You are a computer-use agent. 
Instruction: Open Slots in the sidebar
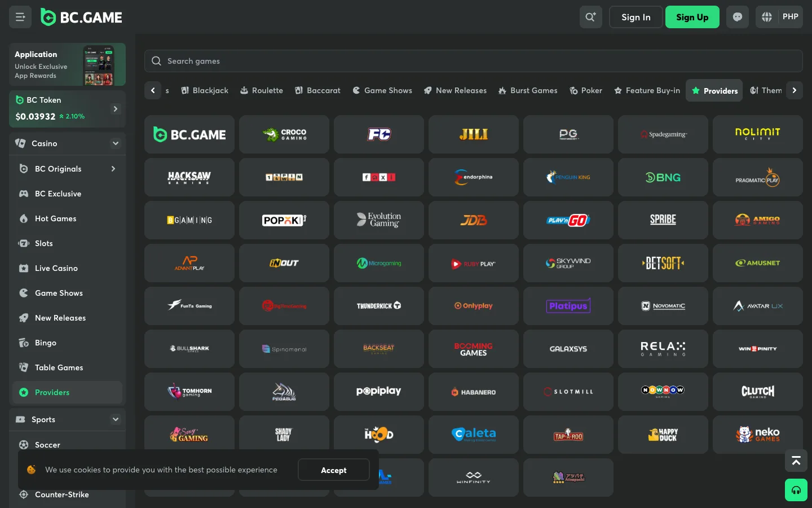(67, 243)
